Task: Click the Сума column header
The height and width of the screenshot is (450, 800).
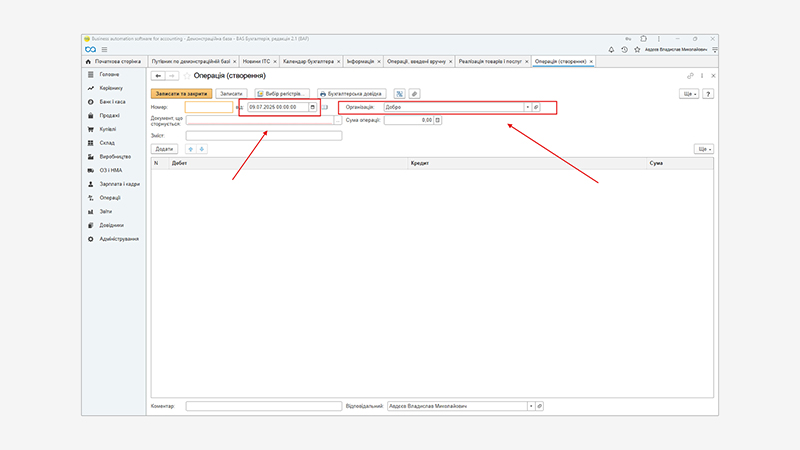Action: point(680,163)
